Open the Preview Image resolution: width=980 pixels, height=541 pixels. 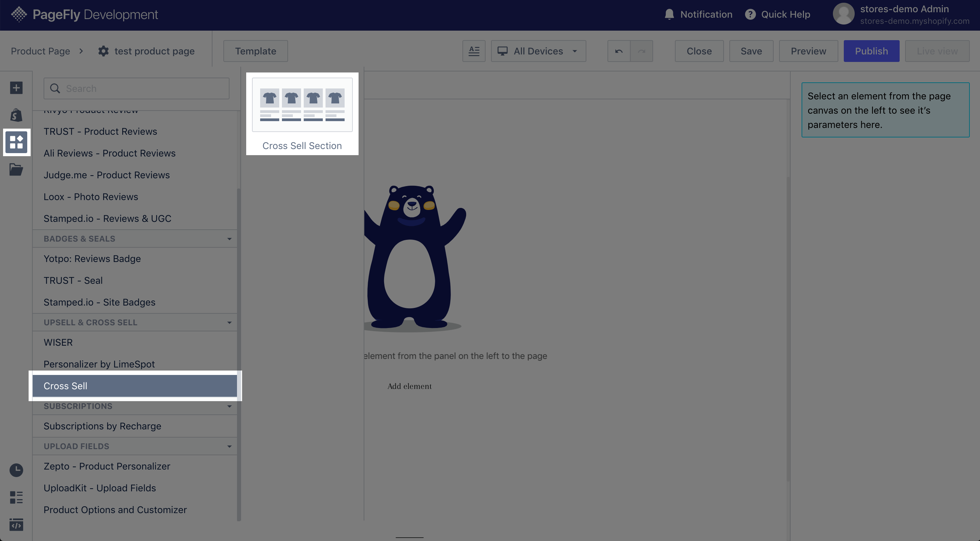pos(808,51)
